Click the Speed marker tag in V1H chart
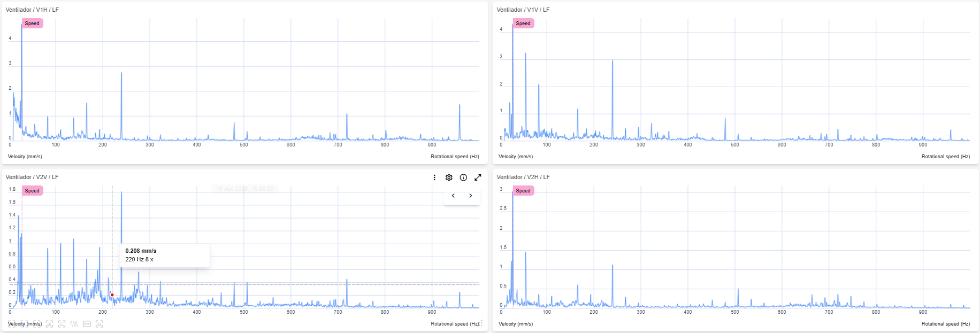The width and height of the screenshot is (980, 333). click(32, 24)
